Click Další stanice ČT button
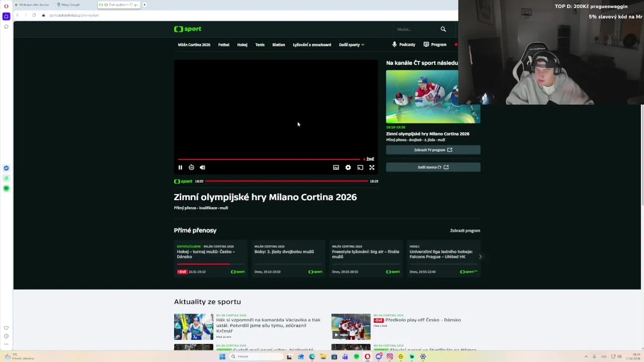 433,167
